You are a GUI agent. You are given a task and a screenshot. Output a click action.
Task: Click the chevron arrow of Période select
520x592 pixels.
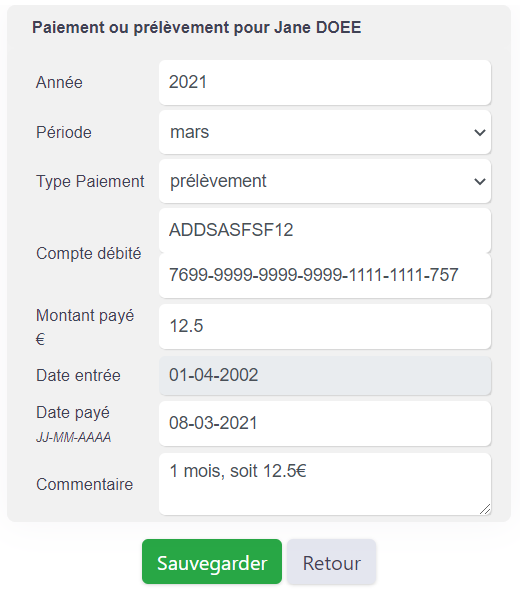[480, 133]
